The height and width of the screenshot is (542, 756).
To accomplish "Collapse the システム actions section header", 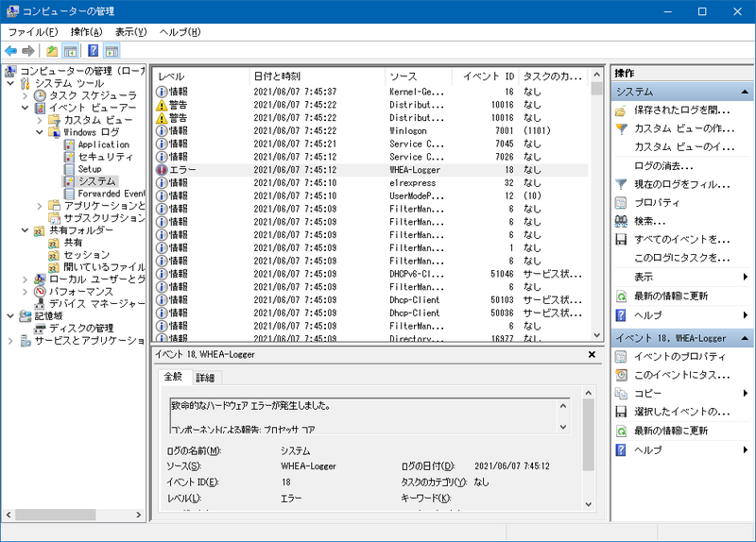I will pos(747,93).
